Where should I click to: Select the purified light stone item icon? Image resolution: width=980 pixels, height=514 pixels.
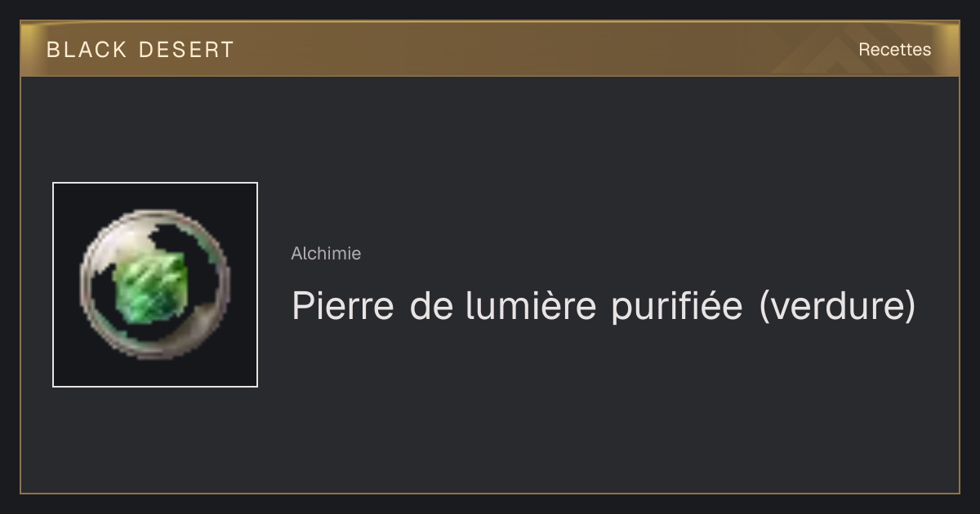point(155,285)
